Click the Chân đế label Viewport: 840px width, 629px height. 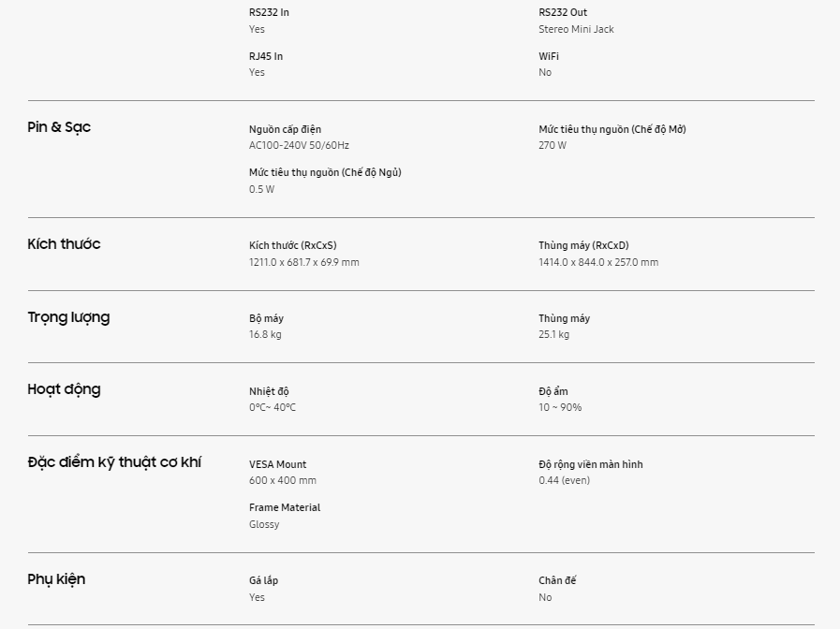557,580
